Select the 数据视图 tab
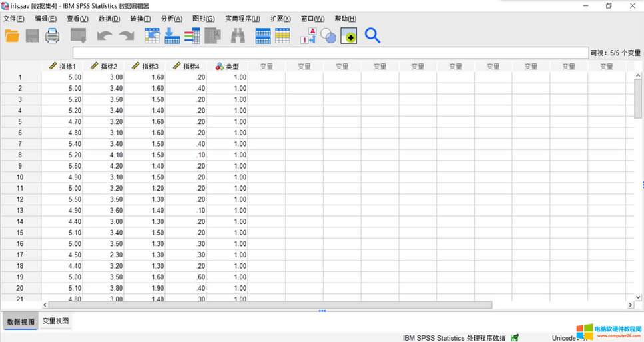Viewport: 644px width, 342px height. pos(20,321)
